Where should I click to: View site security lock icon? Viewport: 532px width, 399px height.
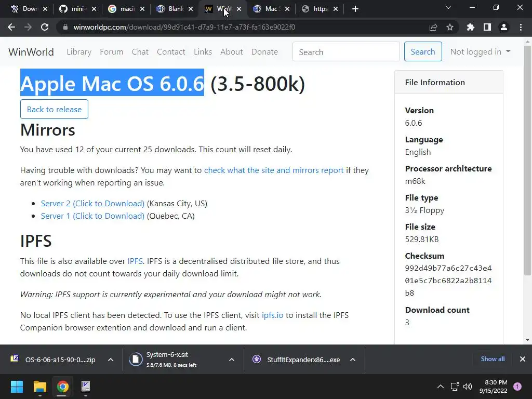(x=65, y=27)
